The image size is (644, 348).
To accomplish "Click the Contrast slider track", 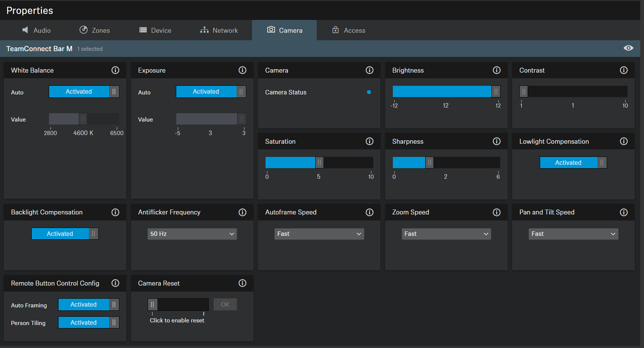I will coord(573,91).
